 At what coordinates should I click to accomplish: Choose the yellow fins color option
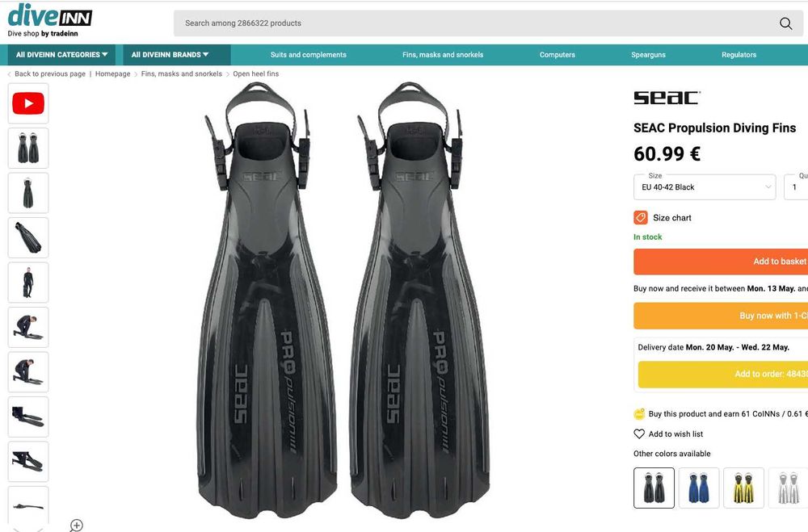pos(743,488)
